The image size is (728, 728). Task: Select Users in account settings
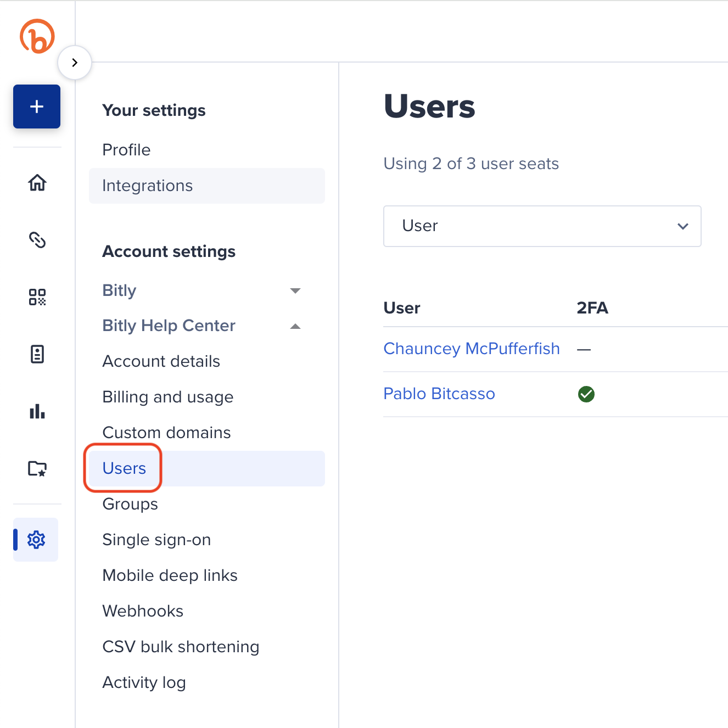click(207, 468)
